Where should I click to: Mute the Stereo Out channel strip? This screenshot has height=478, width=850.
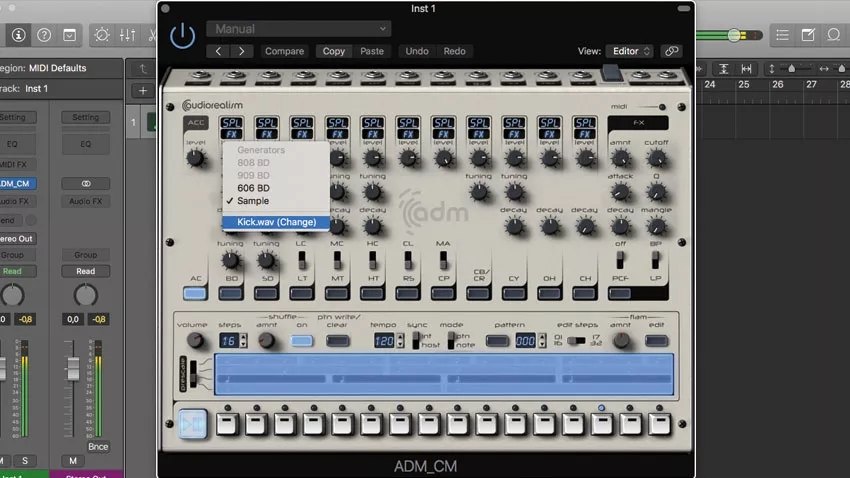pos(73,461)
